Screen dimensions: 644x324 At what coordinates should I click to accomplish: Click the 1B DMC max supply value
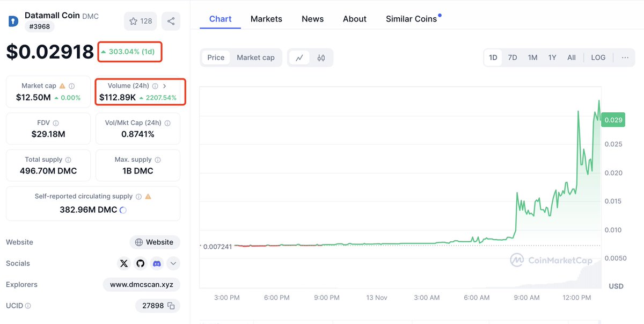pos(138,171)
